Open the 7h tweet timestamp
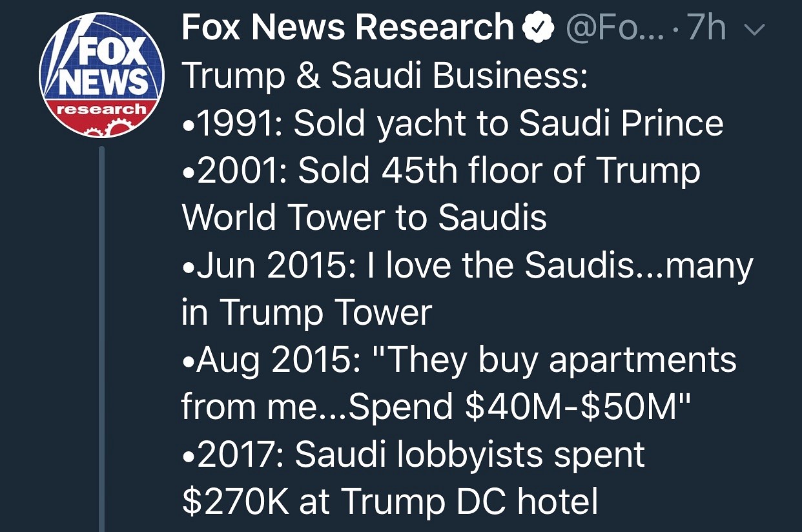Screen dimensions: 802x532 click(x=706, y=29)
